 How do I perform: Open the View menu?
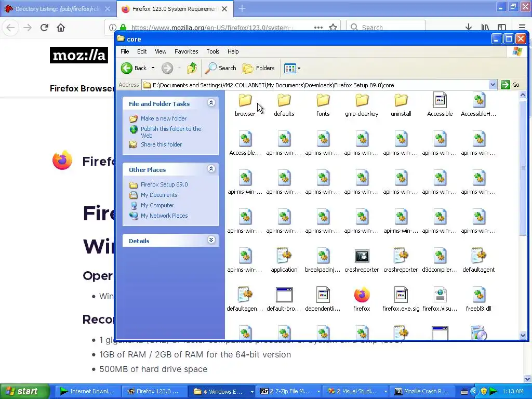[x=161, y=51]
